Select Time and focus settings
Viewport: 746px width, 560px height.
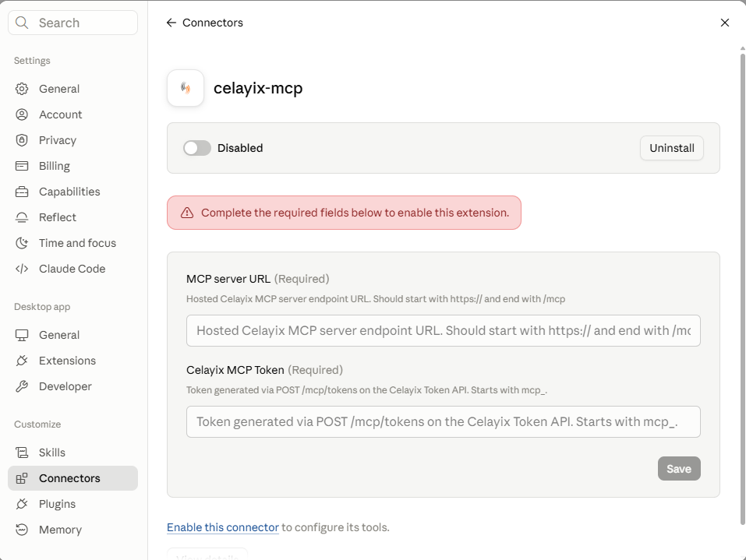coord(72,243)
